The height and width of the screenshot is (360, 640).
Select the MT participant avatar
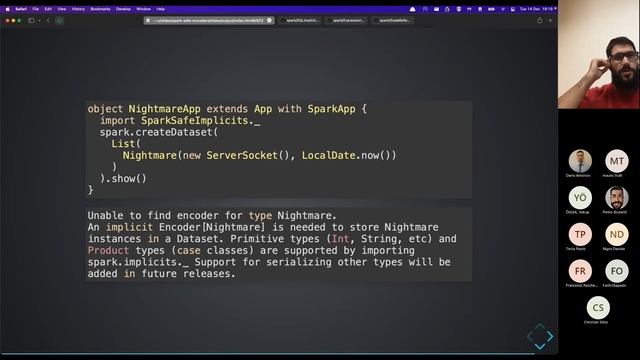(617, 161)
